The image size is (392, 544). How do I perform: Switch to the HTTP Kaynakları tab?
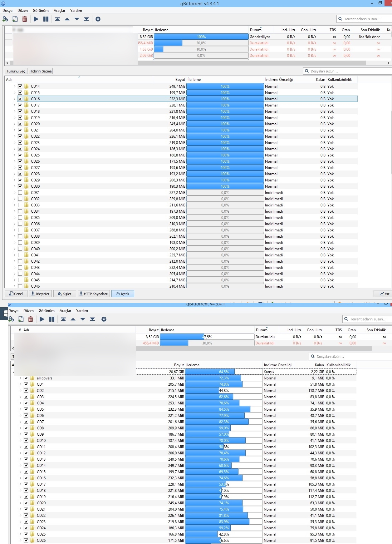tap(94, 294)
